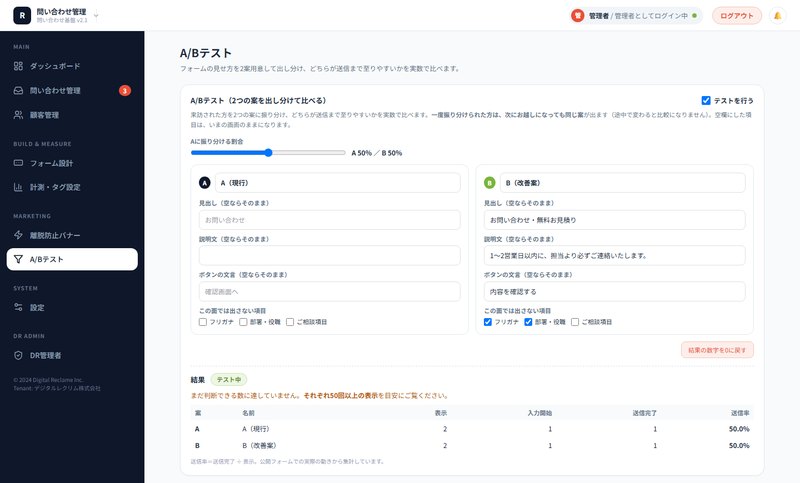This screenshot has height=483, width=800.
Task: Toggle the テストを行う checkbox
Action: coord(706,100)
